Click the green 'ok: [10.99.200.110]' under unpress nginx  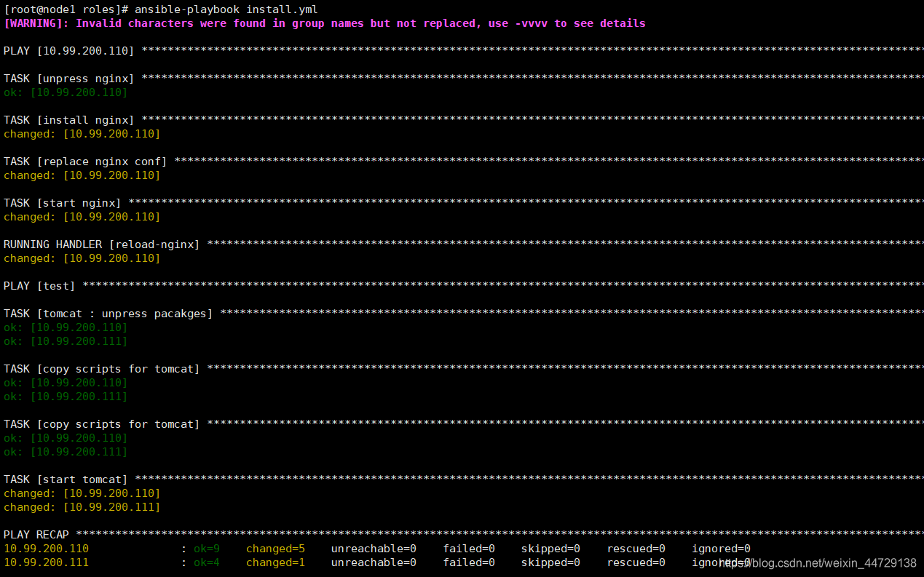[66, 92]
